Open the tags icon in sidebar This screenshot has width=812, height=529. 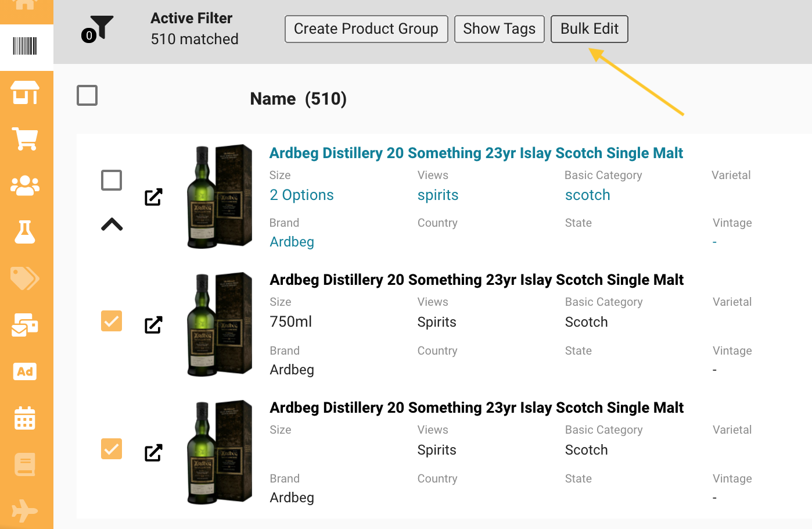[25, 278]
